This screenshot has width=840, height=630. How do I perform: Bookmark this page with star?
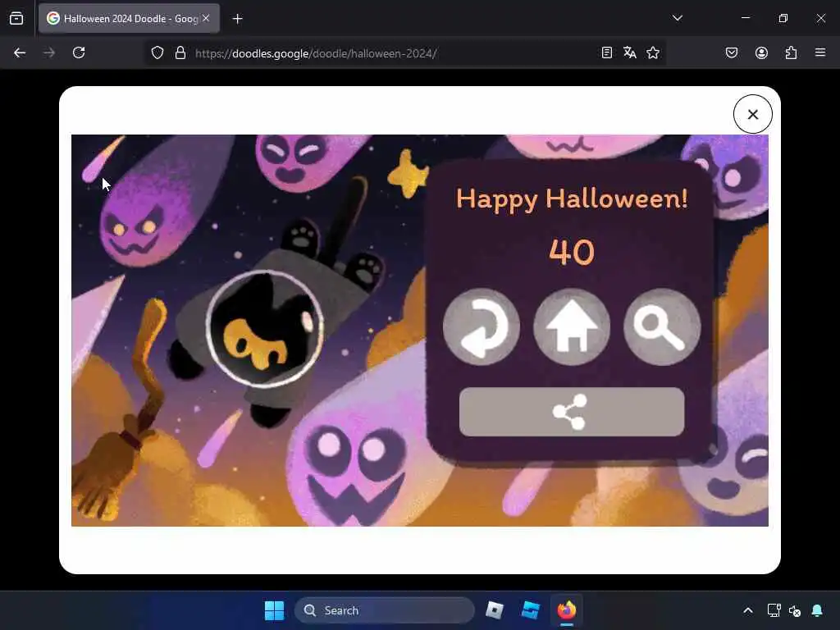click(x=652, y=52)
